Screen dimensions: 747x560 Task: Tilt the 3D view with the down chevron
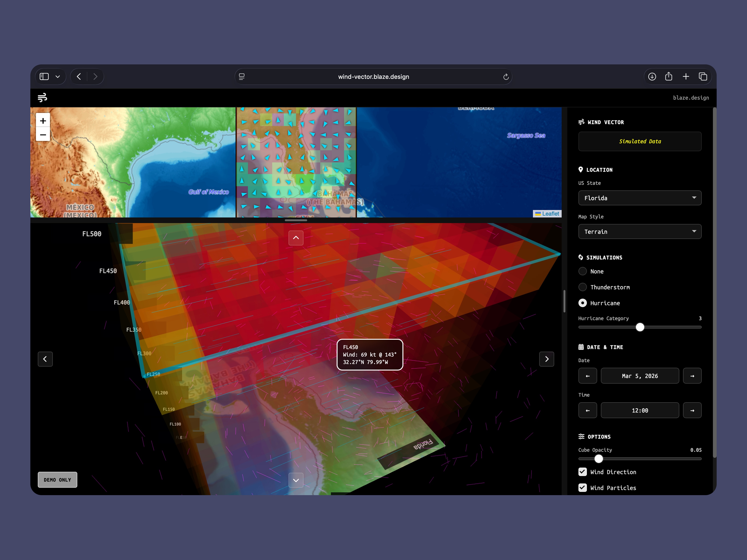[296, 480]
